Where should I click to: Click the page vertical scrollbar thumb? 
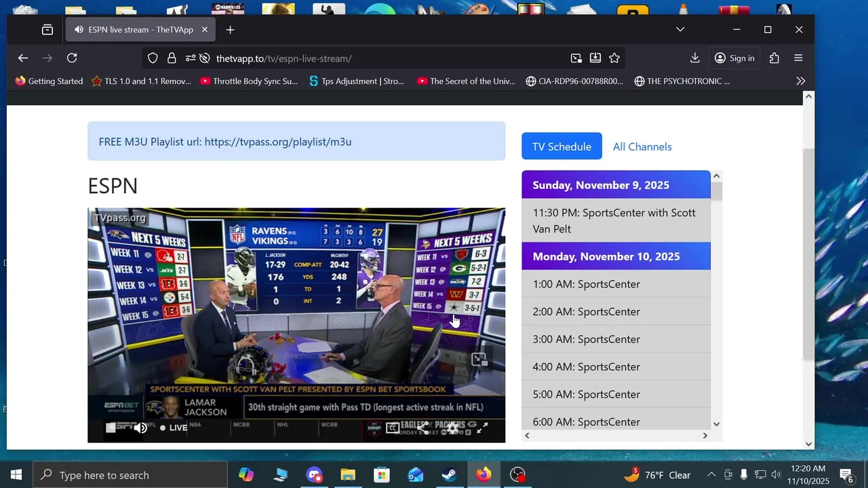click(808, 254)
